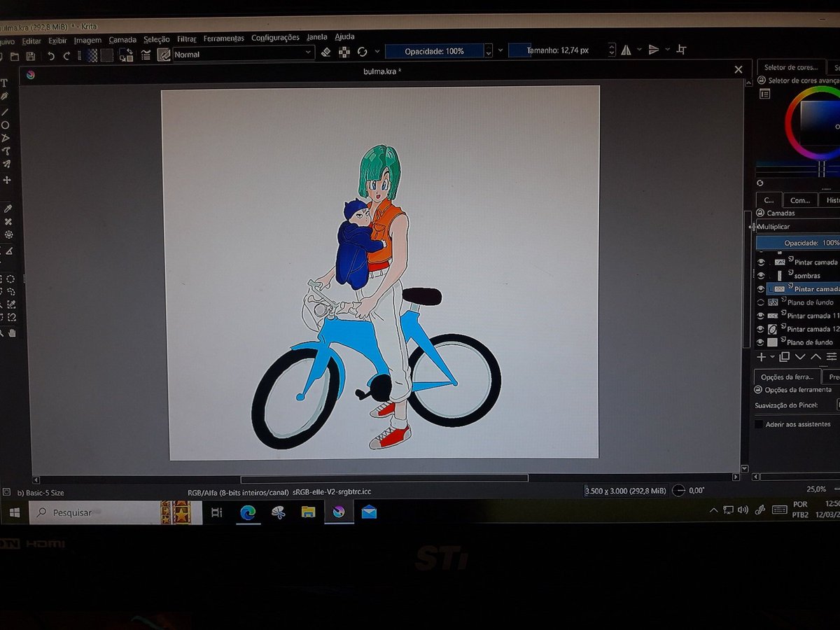Open the Filtrar menu
Screen dimensions: 840x630
coord(187,39)
